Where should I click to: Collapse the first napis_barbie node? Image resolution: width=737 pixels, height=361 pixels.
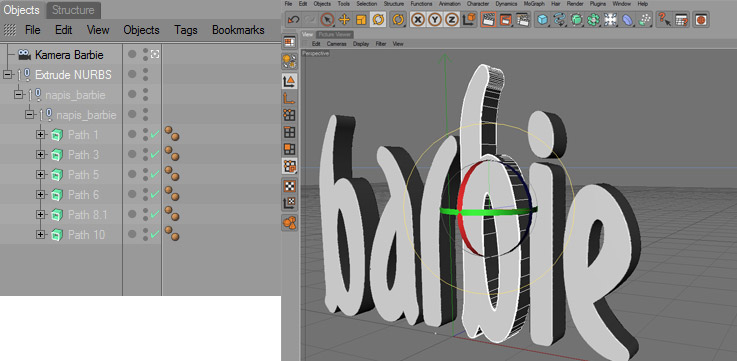pos(19,94)
